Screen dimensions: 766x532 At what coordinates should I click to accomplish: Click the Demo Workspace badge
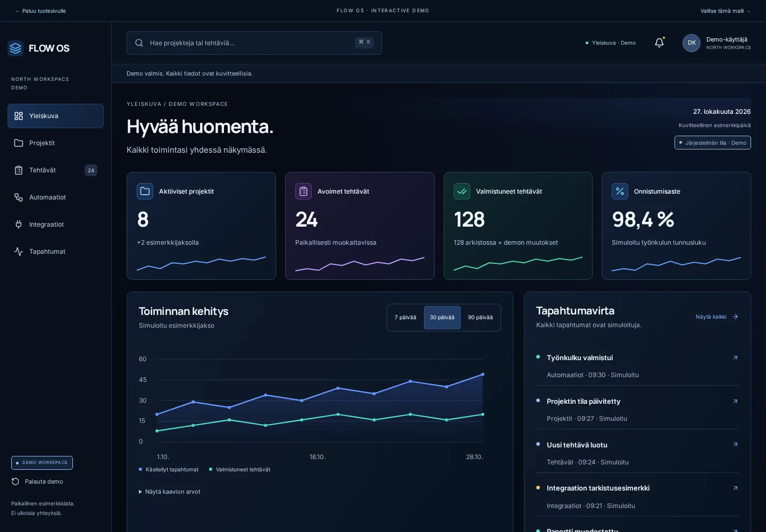coord(42,463)
